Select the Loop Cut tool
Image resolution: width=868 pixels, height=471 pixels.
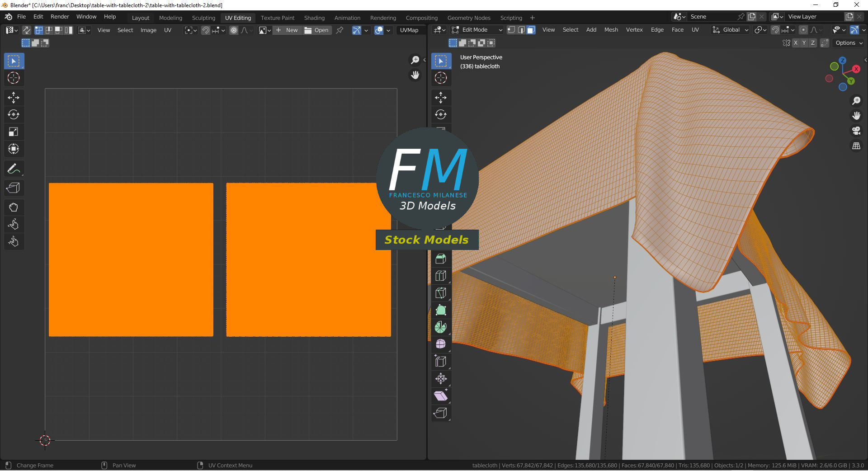click(441, 276)
